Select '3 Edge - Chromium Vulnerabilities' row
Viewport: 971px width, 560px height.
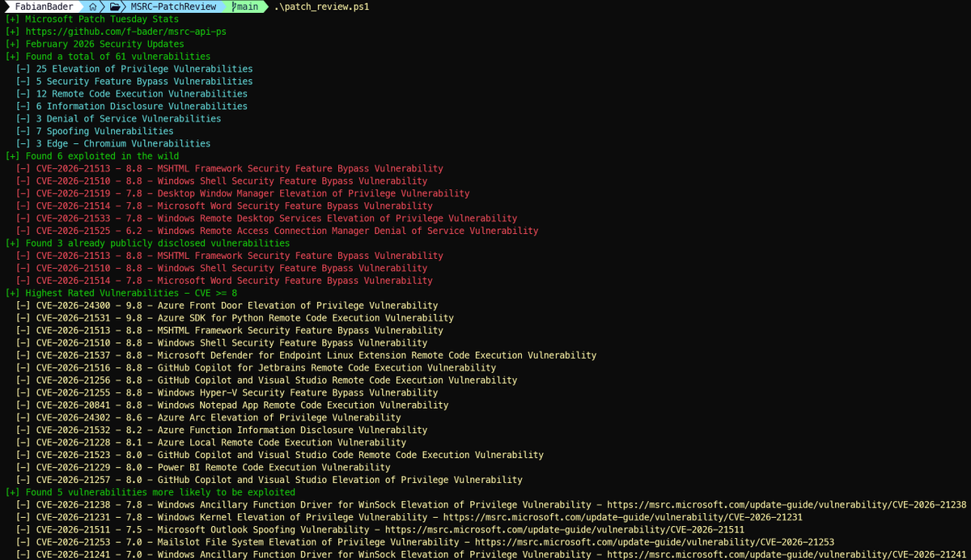click(x=113, y=143)
